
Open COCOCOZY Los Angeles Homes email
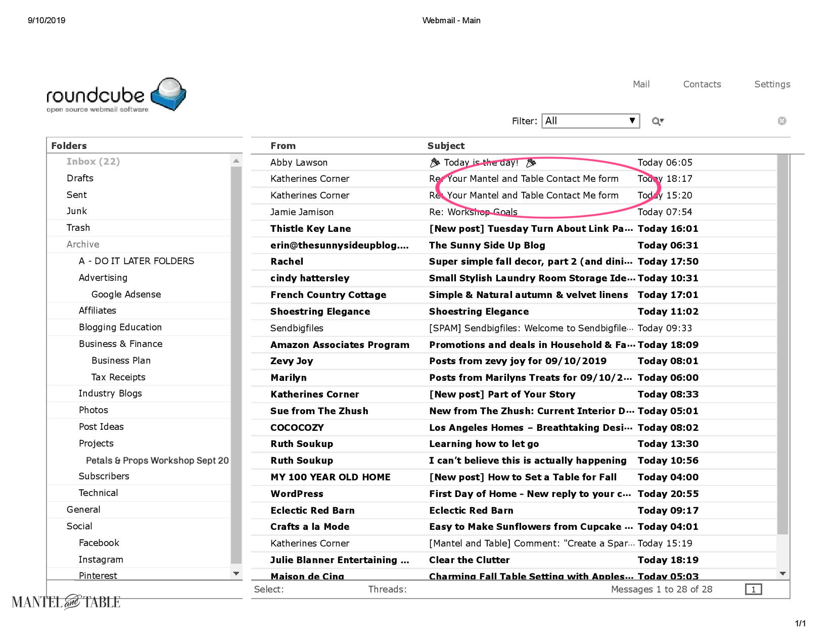pyautogui.click(x=514, y=428)
